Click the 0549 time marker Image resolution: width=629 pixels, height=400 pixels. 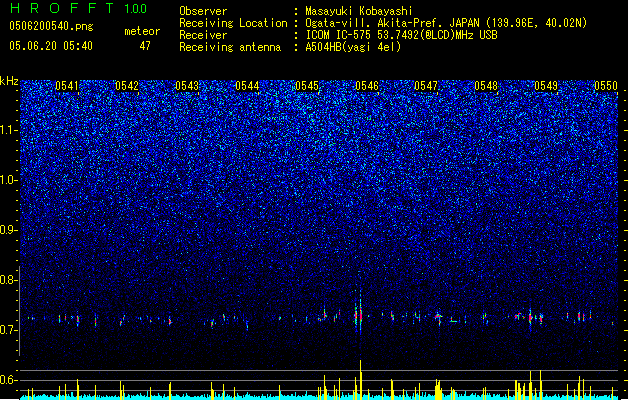pyautogui.click(x=546, y=86)
